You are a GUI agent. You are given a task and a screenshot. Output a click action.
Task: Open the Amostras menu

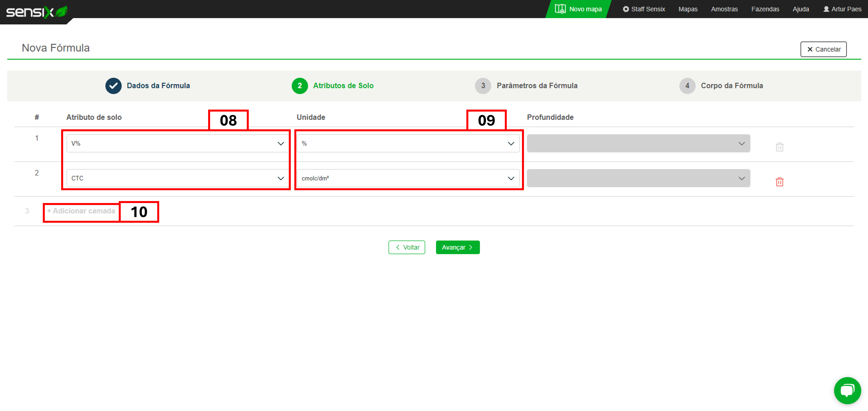[724, 9]
